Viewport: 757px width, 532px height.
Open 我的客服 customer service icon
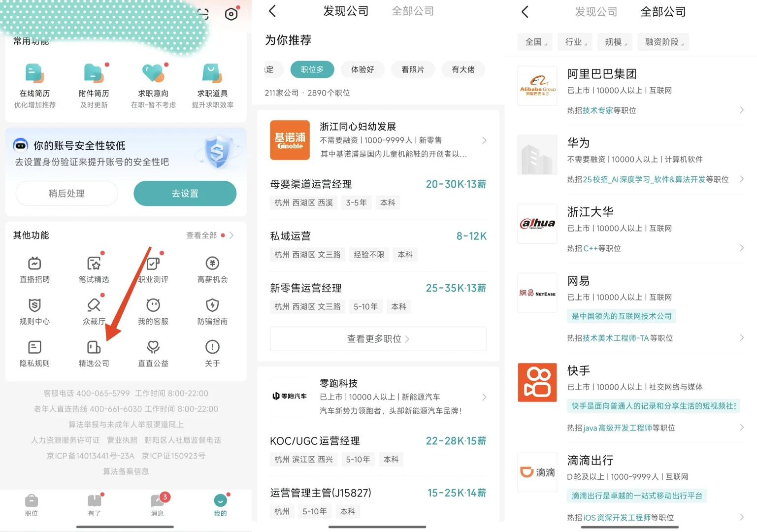153,305
